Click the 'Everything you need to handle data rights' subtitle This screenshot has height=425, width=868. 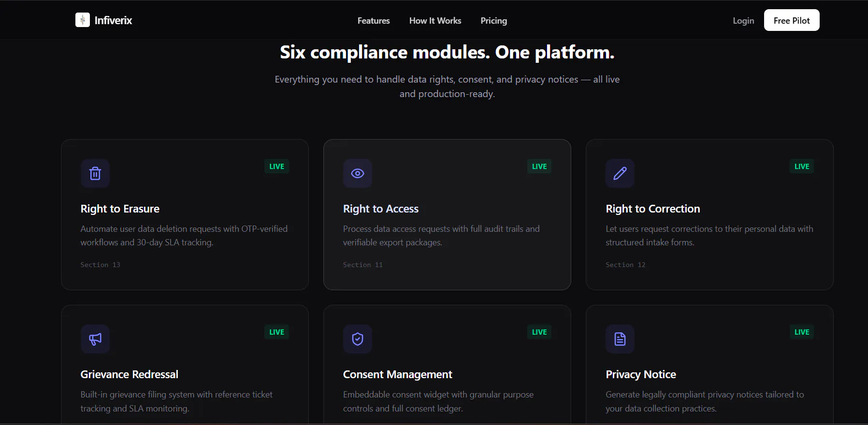[447, 86]
